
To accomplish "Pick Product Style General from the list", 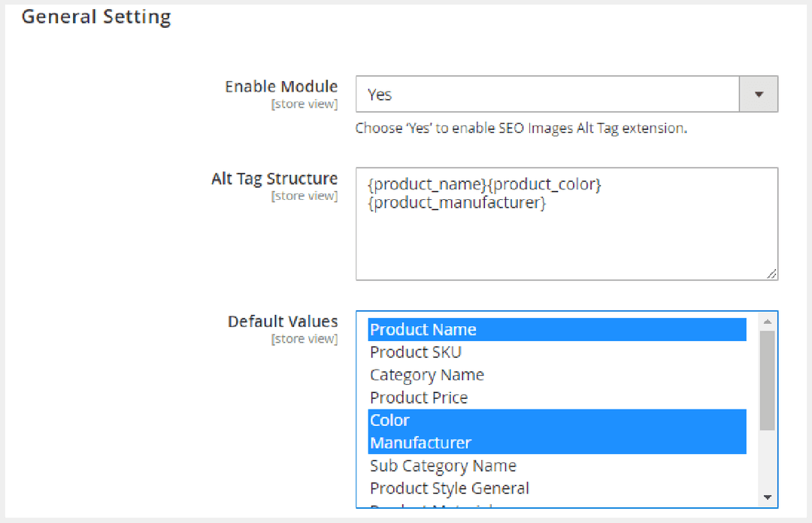I will pos(450,488).
